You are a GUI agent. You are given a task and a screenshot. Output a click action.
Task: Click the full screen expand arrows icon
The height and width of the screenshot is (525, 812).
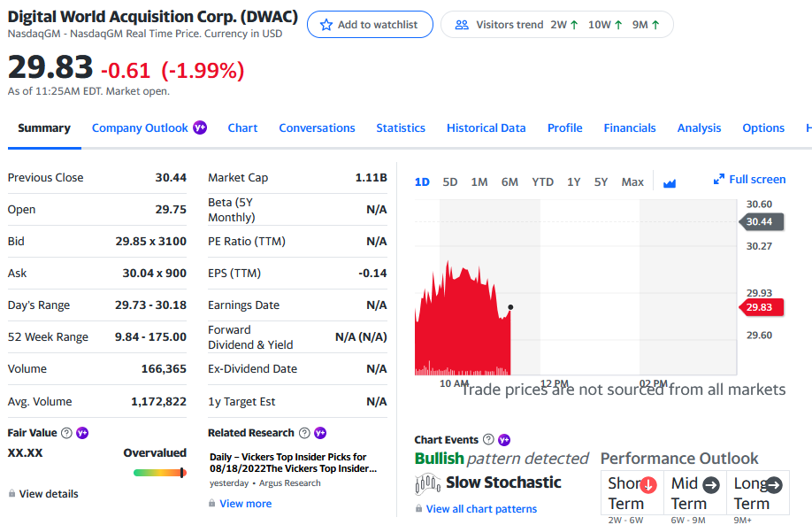pos(718,180)
